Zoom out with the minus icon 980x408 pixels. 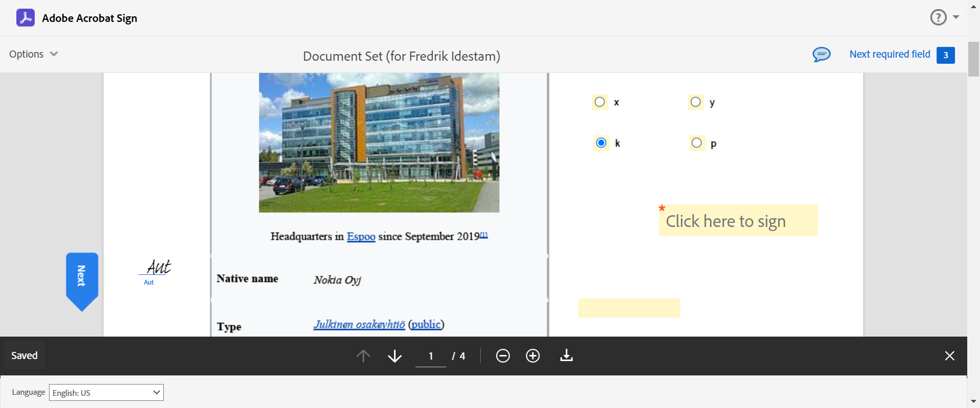[x=503, y=355]
